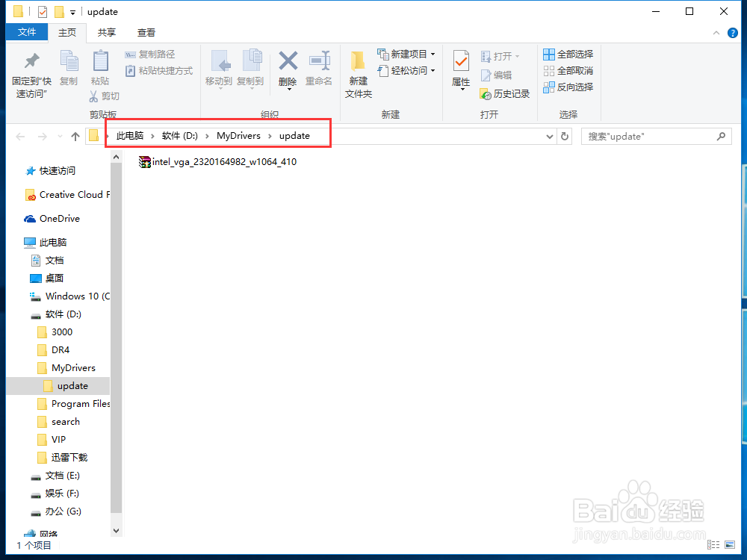Image resolution: width=747 pixels, height=560 pixels.
Task: Click properties checkmark in title bar
Action: 43,11
